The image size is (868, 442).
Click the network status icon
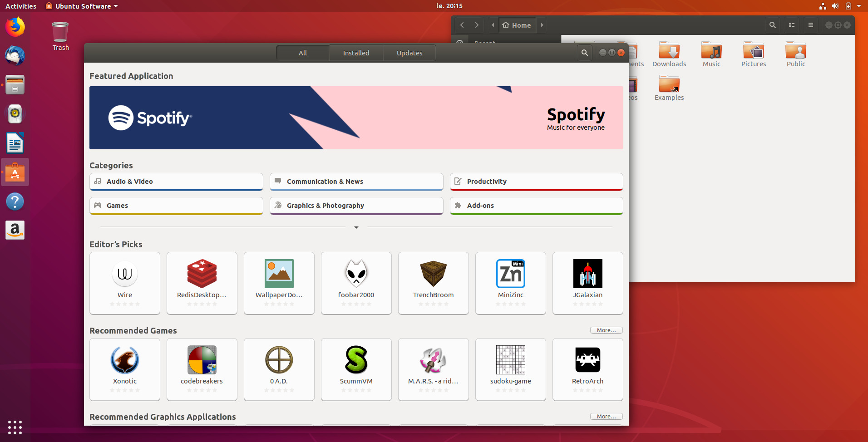[x=823, y=6]
